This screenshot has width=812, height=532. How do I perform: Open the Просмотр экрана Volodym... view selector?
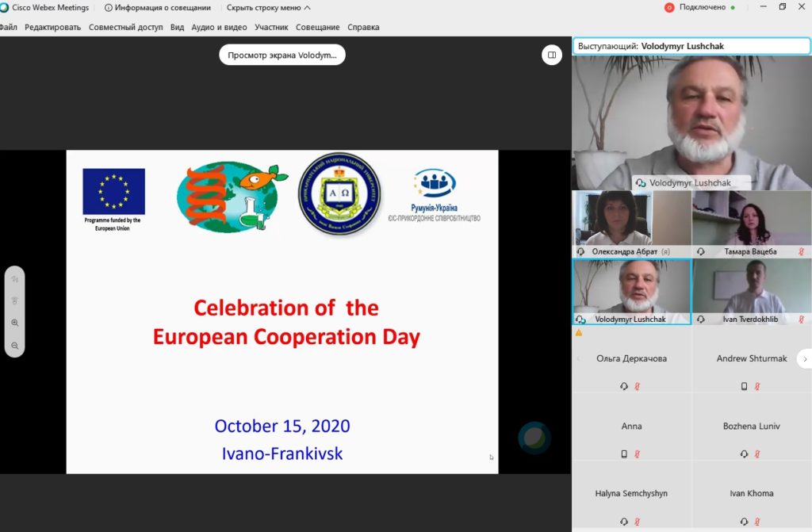click(282, 55)
